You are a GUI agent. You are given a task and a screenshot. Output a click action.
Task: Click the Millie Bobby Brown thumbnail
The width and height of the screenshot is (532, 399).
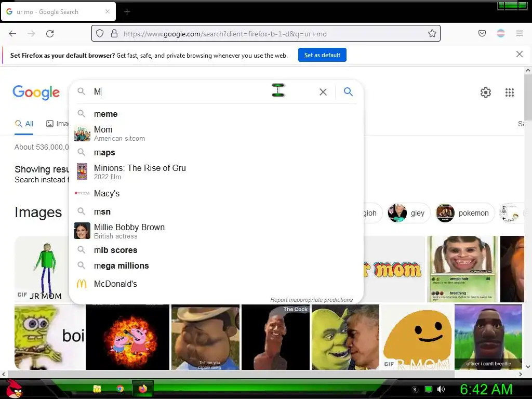tap(82, 231)
